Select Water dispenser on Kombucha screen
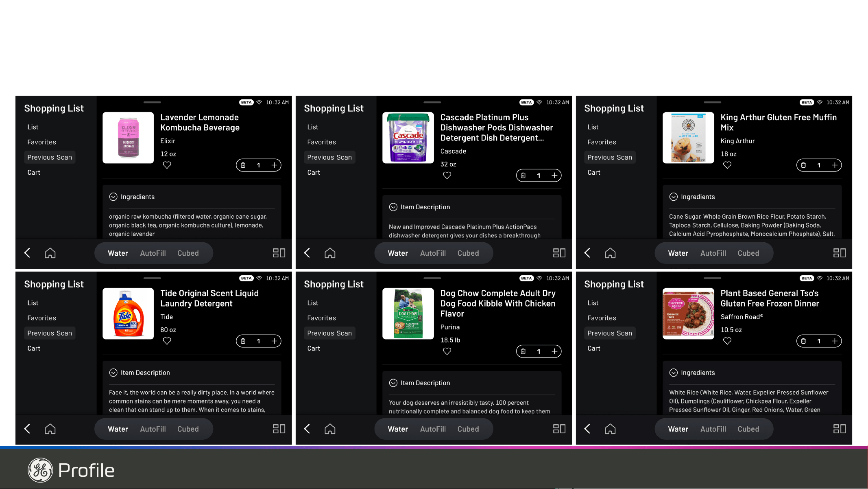The image size is (868, 489). click(118, 253)
